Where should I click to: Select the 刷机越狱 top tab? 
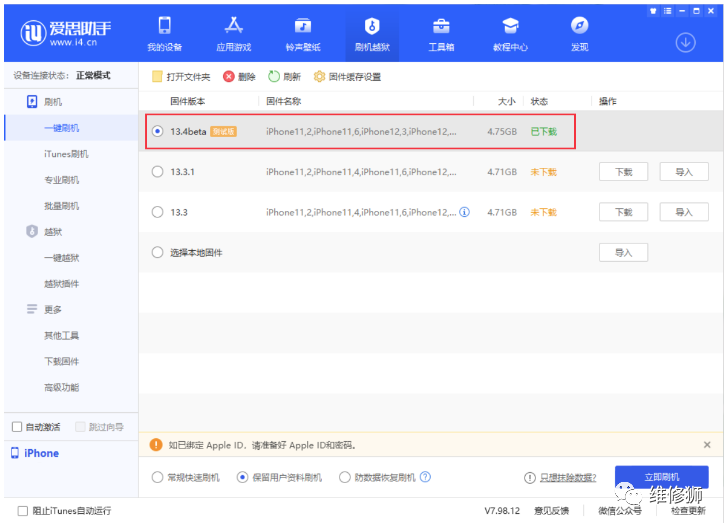pyautogui.click(x=372, y=33)
